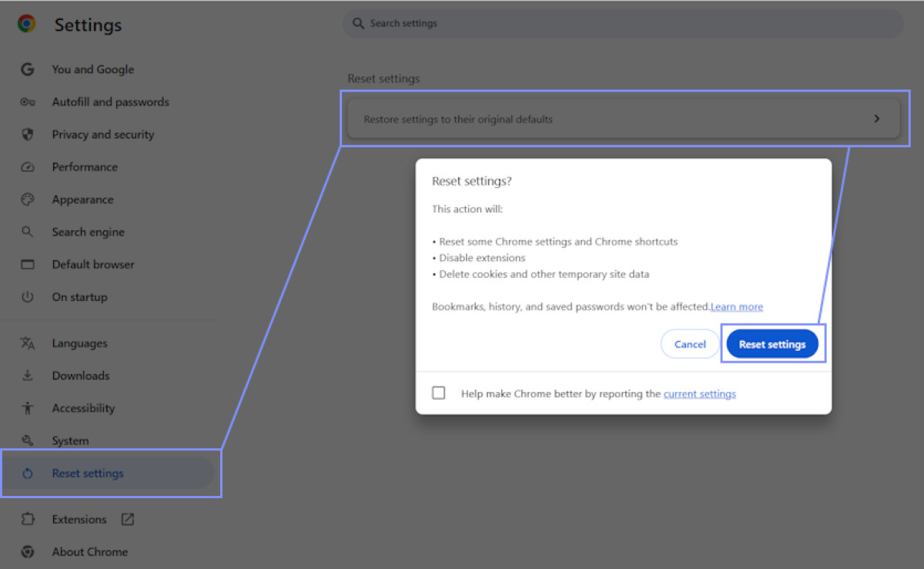This screenshot has height=569, width=924.
Task: Click the Reset settings section heading
Action: click(x=383, y=79)
